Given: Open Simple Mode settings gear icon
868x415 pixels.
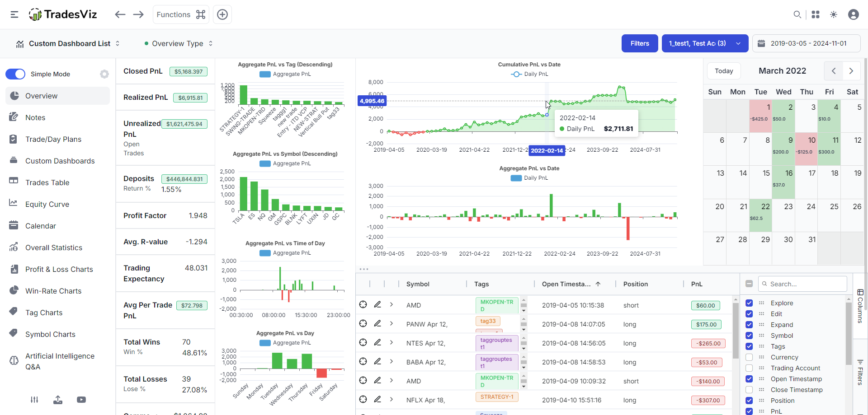Looking at the screenshot, I should point(104,74).
